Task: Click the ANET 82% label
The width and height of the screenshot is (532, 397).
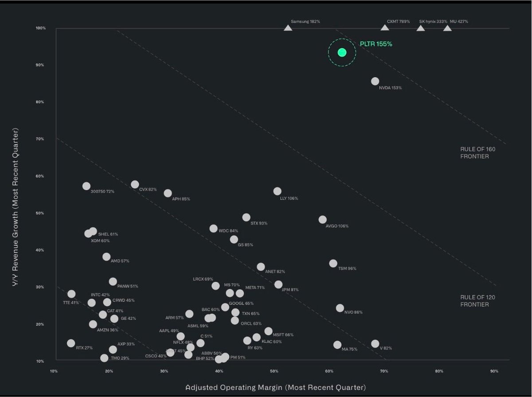Action: 275,272
